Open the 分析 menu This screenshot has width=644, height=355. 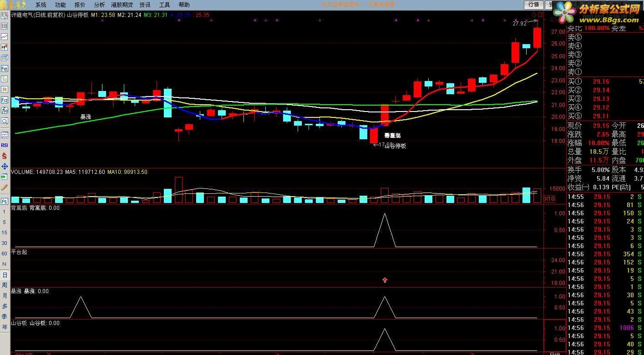(x=99, y=5)
